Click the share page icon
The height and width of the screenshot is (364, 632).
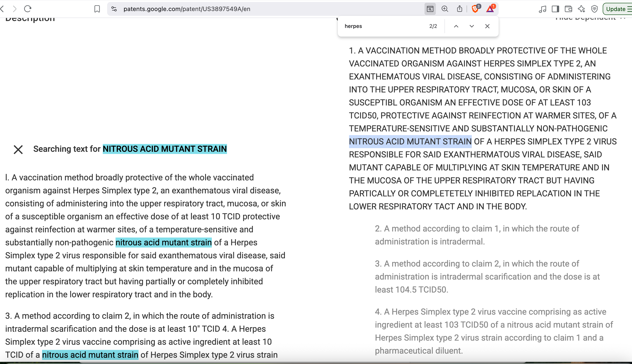pyautogui.click(x=460, y=9)
